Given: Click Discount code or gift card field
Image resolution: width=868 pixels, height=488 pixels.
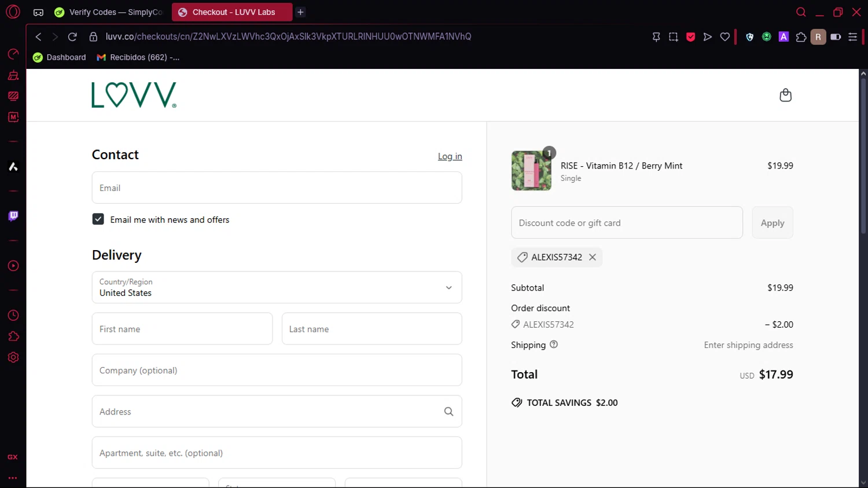Looking at the screenshot, I should pos(627,223).
